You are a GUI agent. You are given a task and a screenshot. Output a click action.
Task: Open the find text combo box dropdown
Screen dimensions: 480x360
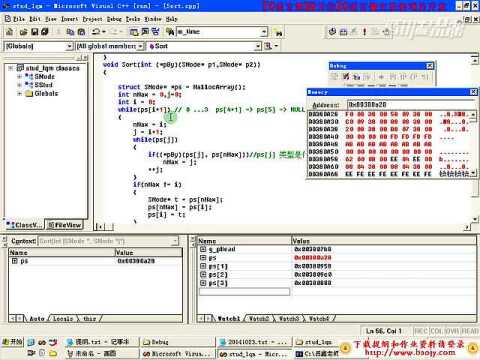pyautogui.click(x=264, y=32)
